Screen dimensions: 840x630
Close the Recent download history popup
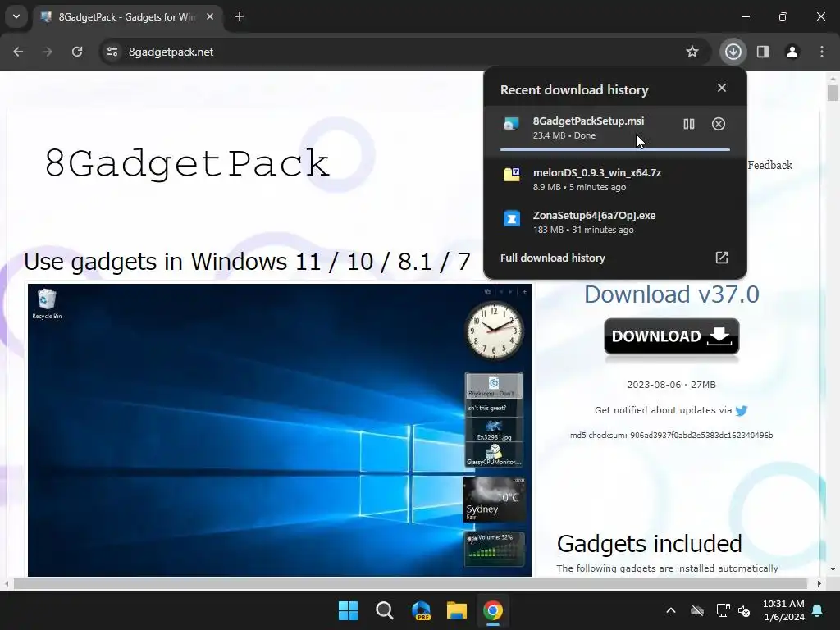(722, 88)
